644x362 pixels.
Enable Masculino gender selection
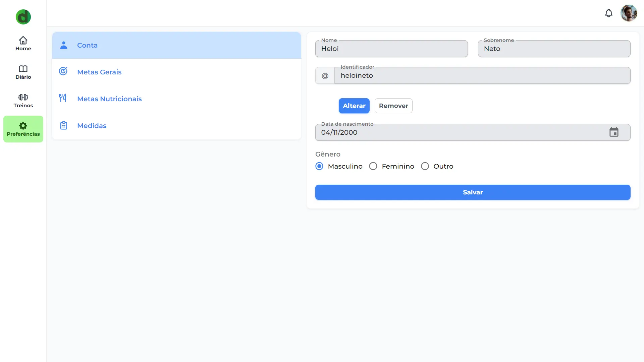pos(319,166)
